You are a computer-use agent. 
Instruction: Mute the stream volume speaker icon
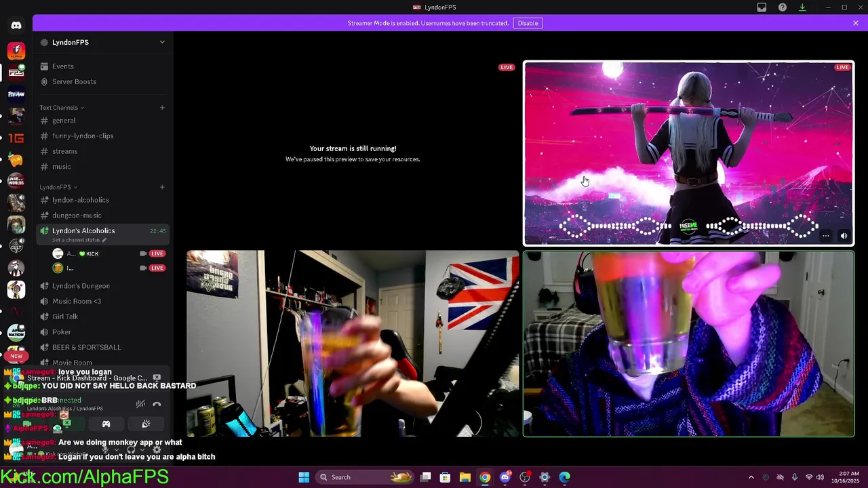844,236
